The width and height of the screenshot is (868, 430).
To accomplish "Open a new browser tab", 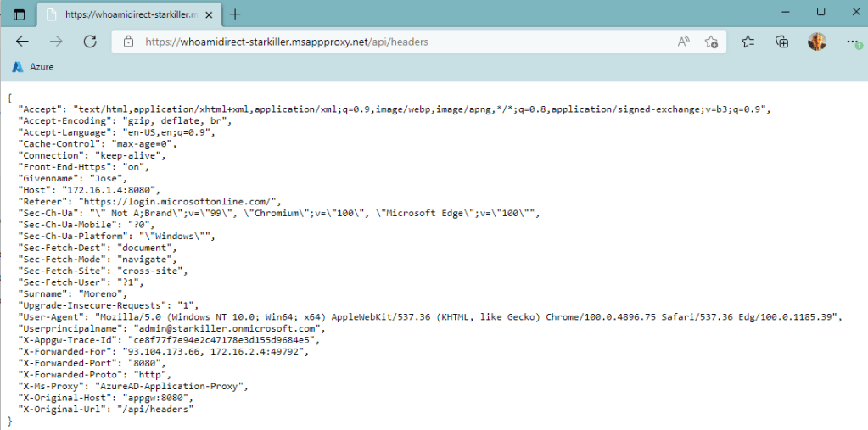I will point(235,14).
